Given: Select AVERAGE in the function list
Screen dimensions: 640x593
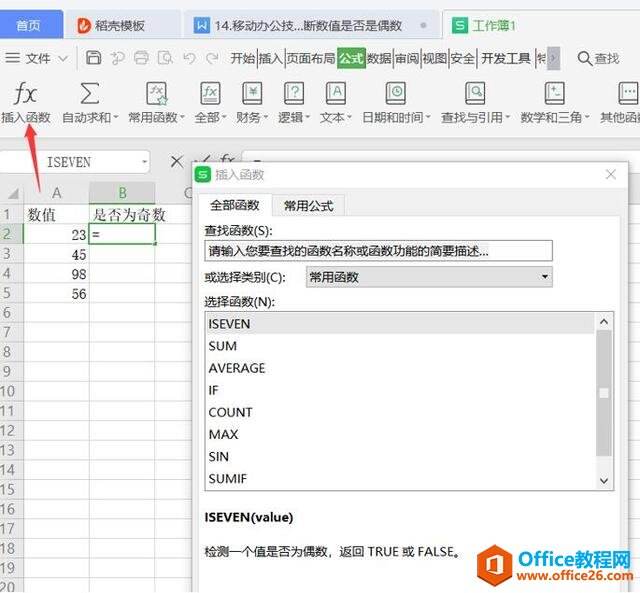Looking at the screenshot, I should click(x=400, y=368).
